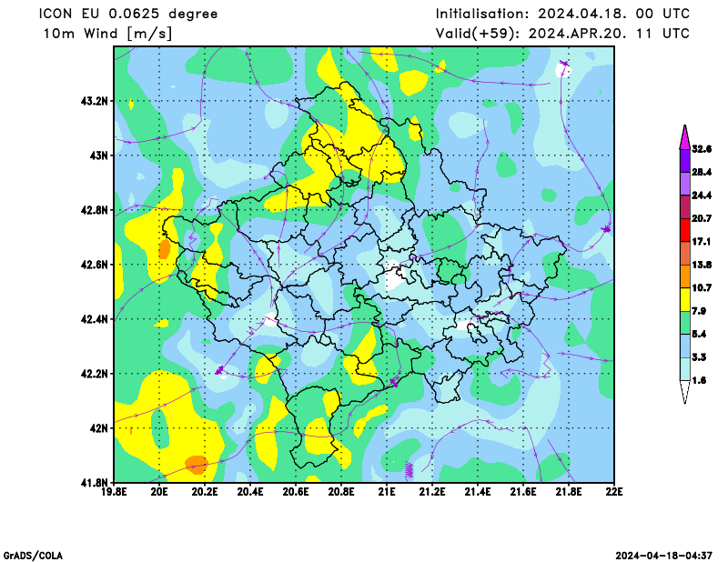Click the 10.7 colorbar value
Viewport: 728px width, 562px height.
702,287
